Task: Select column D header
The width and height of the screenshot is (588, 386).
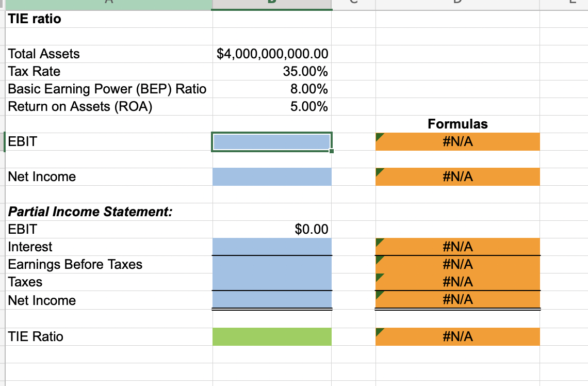Action: tap(458, 3)
